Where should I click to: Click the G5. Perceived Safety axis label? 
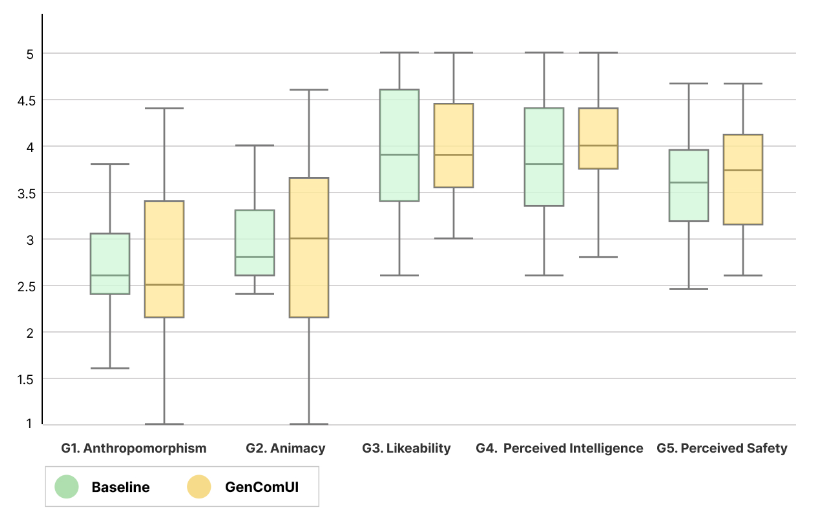click(x=721, y=448)
